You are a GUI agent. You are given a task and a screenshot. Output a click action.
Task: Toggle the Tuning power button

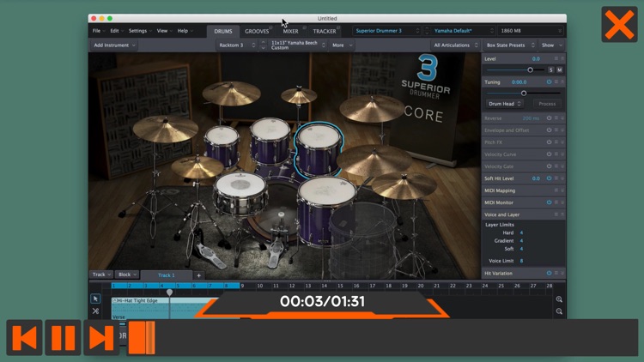(x=549, y=82)
